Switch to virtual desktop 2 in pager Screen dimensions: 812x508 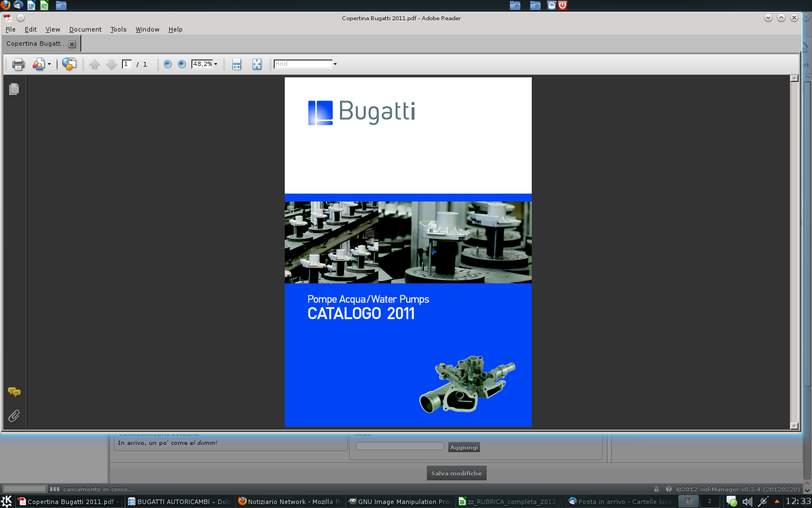710,501
